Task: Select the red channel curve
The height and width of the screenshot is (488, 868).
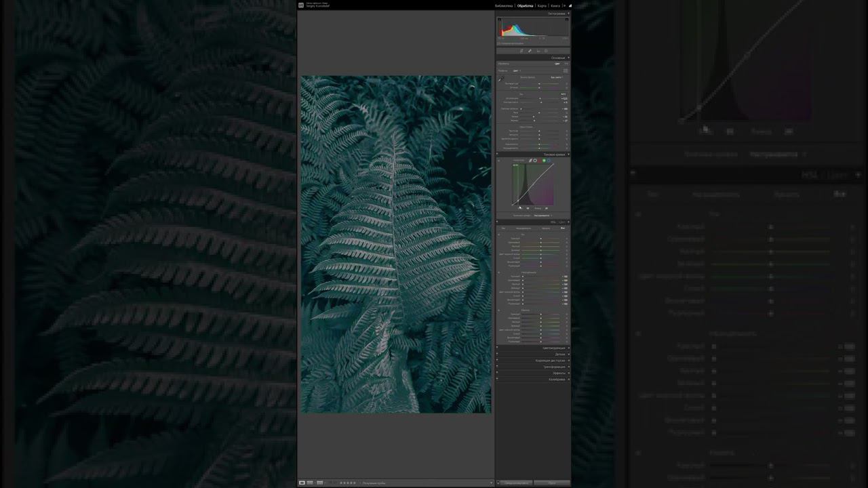Action: pyautogui.click(x=540, y=161)
